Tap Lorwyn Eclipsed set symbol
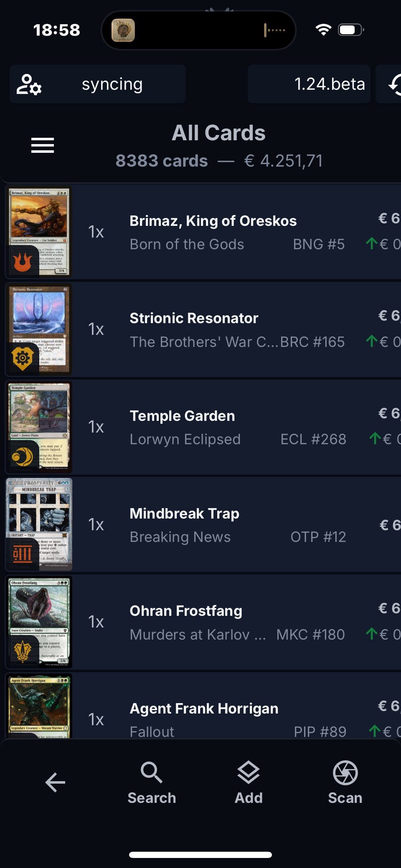 click(x=23, y=456)
